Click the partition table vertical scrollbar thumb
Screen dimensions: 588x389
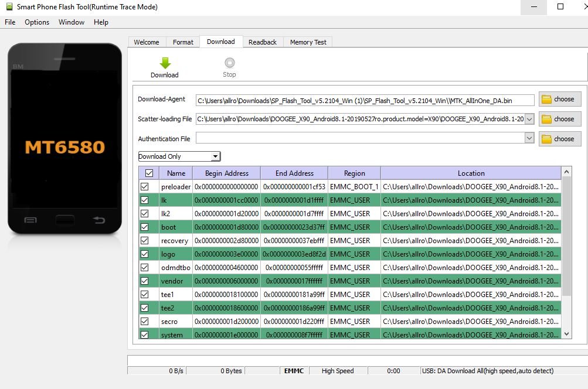[x=567, y=236]
